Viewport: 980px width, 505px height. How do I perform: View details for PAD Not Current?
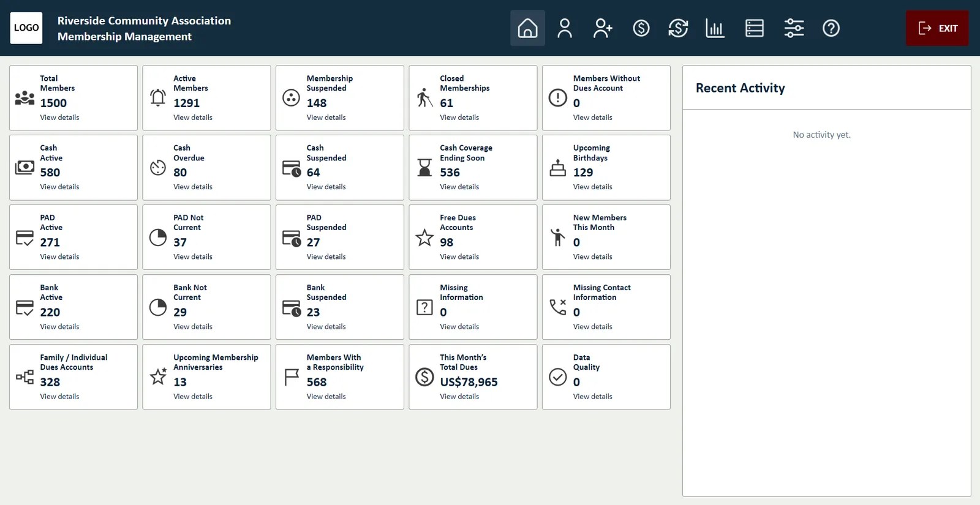193,257
